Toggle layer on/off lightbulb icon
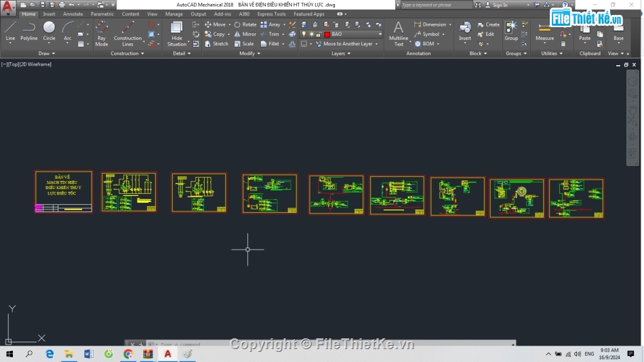This screenshot has width=644, height=362. (x=304, y=34)
